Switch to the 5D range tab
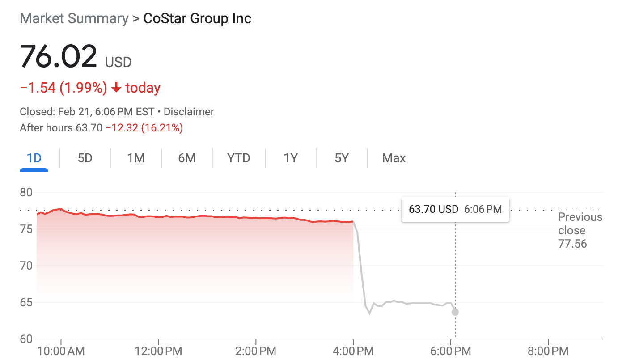The width and height of the screenshot is (635, 364). pyautogui.click(x=85, y=158)
